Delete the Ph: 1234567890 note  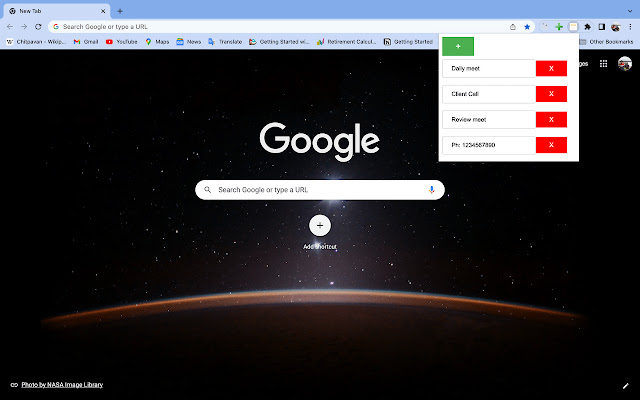click(x=551, y=145)
